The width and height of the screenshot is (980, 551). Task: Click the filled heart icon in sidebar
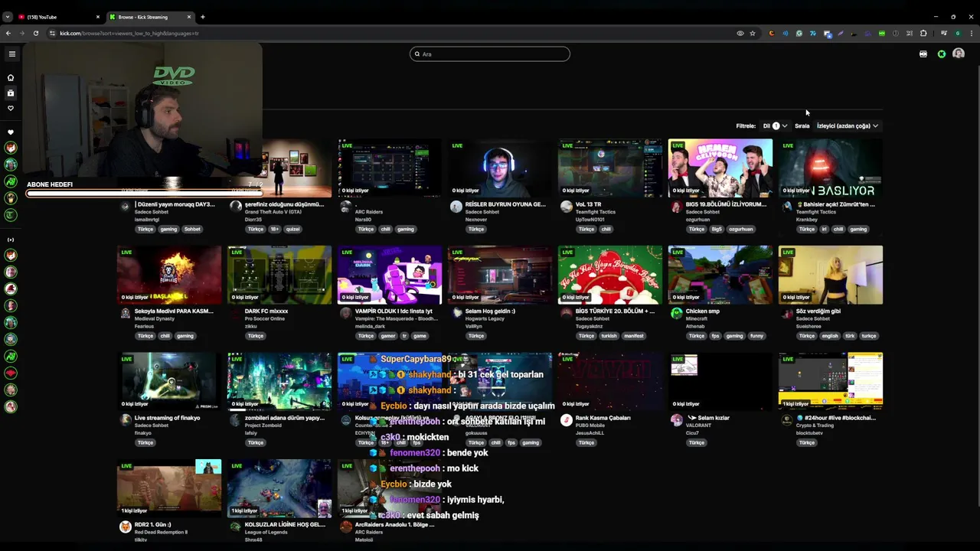pyautogui.click(x=11, y=132)
